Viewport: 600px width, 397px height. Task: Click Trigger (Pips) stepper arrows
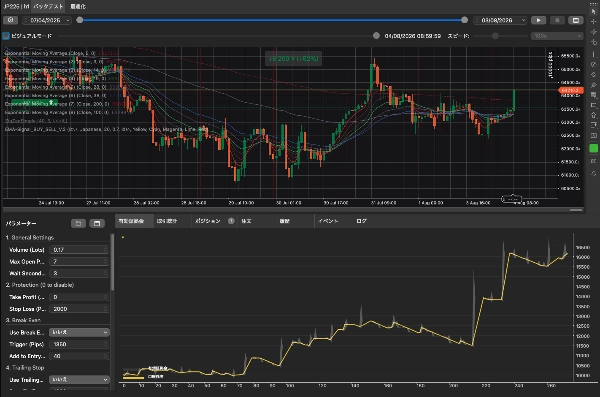coord(106,344)
